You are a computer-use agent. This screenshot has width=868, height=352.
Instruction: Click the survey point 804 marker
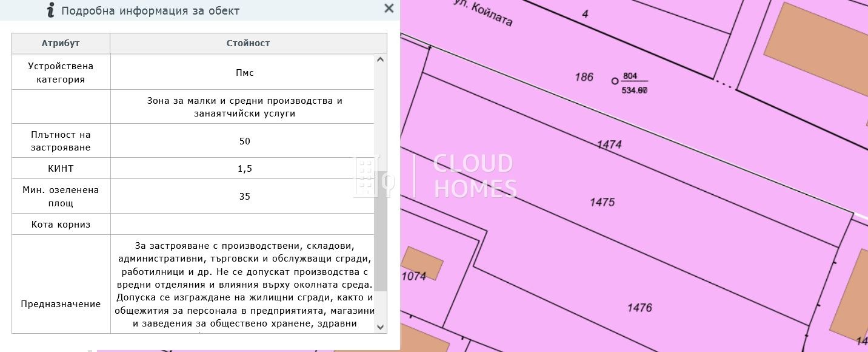click(615, 81)
